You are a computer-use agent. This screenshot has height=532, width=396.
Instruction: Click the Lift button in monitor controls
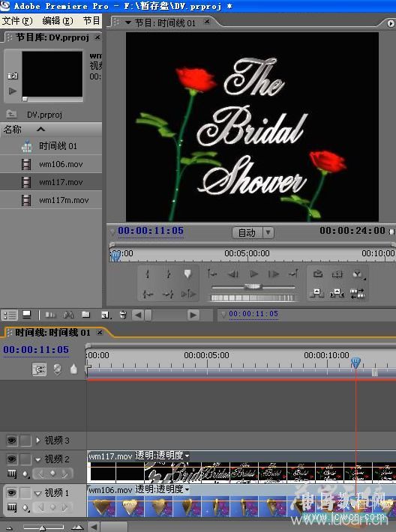click(x=316, y=293)
